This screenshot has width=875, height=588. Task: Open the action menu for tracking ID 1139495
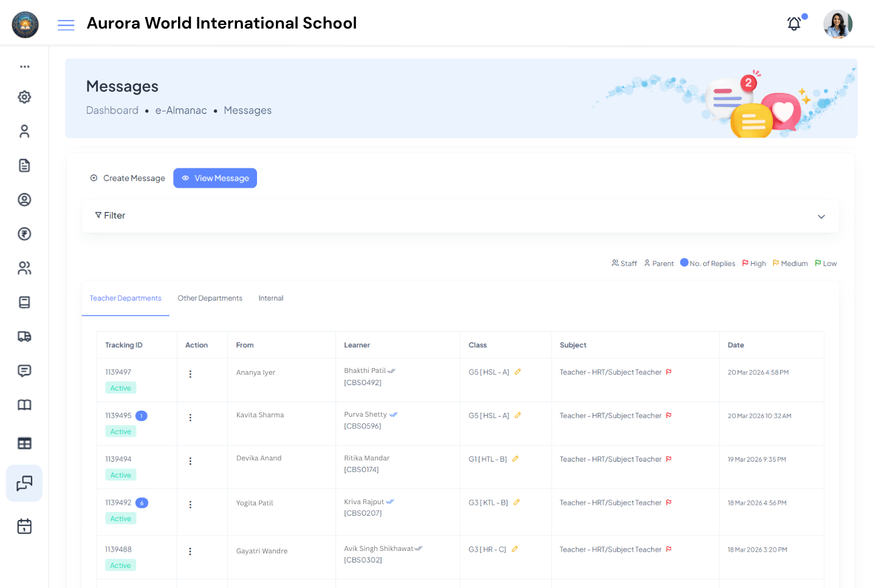point(190,417)
